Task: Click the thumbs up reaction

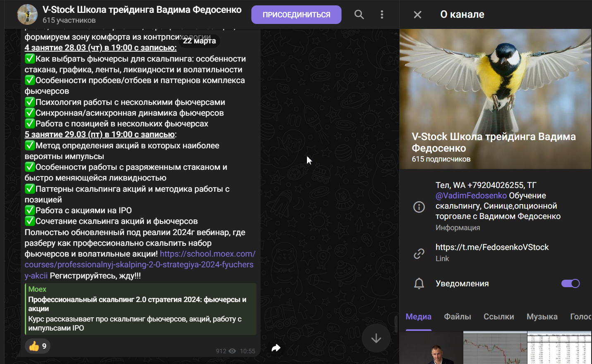Action: (x=38, y=346)
